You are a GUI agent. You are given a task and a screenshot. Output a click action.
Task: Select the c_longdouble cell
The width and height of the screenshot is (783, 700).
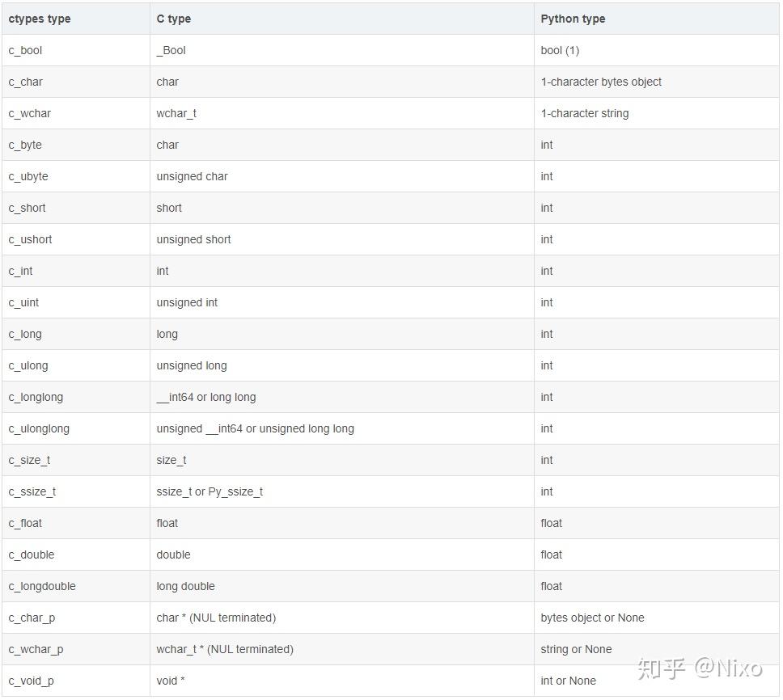(x=42, y=586)
